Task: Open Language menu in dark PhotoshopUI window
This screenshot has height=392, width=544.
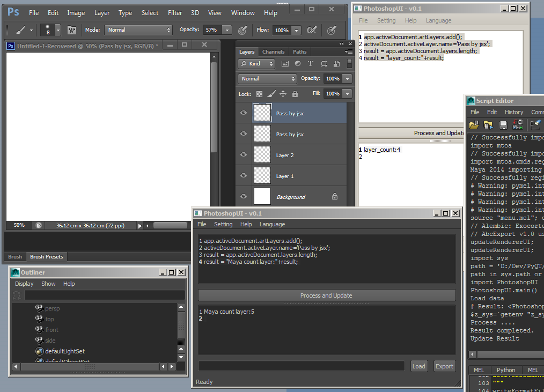Action: [x=273, y=225]
